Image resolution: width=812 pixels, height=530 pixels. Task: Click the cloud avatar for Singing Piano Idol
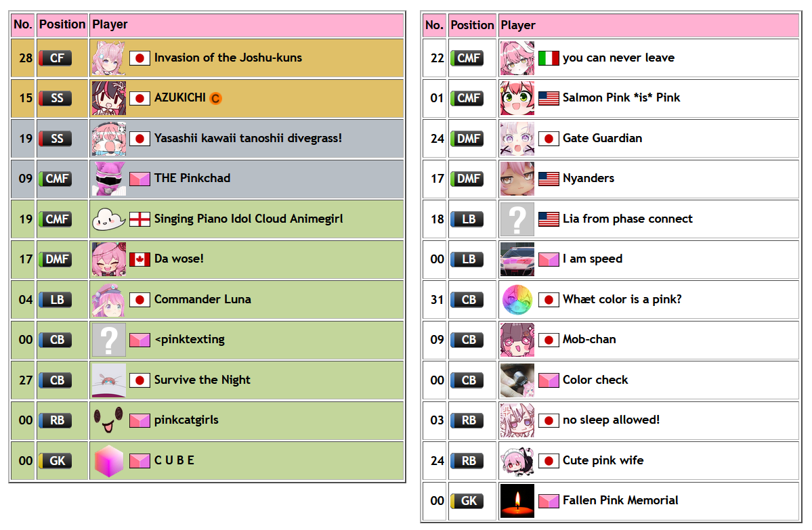109,219
